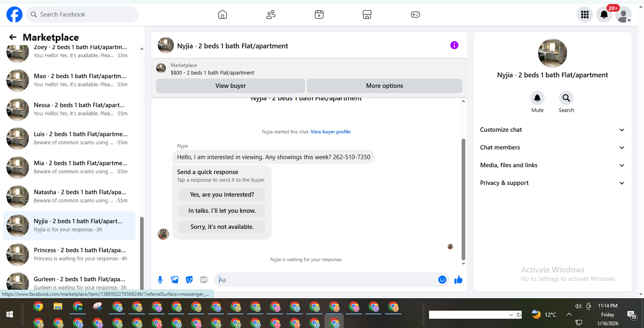Choose a sticker icon
The image size is (644, 328).
click(189, 280)
